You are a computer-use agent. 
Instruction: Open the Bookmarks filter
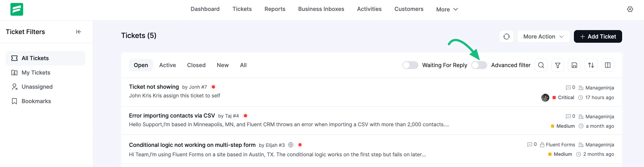tap(36, 101)
